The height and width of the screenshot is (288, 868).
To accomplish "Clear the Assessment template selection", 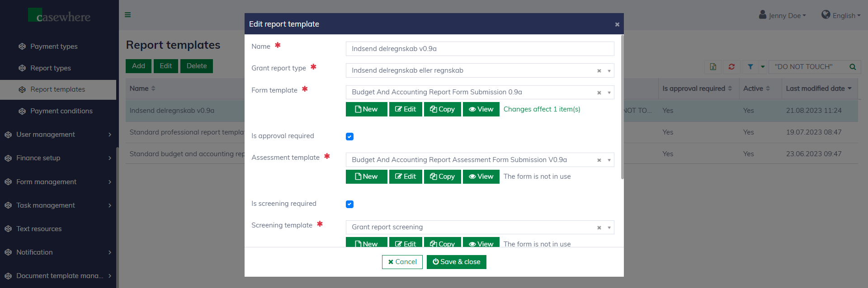I will click(599, 160).
